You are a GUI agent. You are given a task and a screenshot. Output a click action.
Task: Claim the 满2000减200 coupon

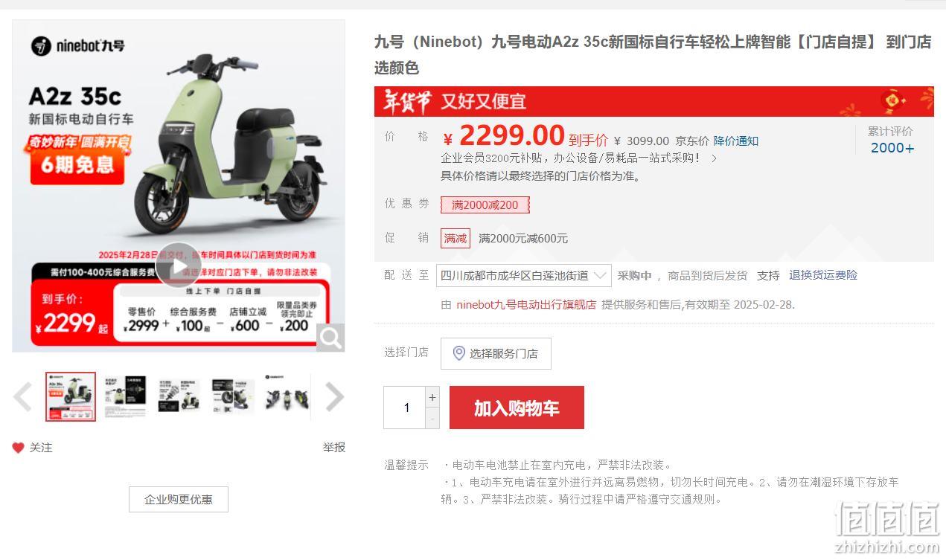coord(485,205)
